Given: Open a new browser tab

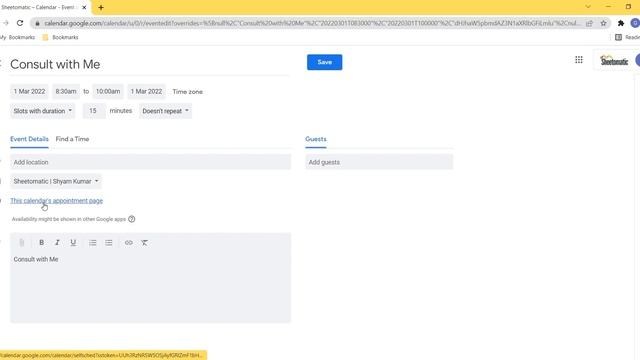Looking at the screenshot, I should pos(101,7).
